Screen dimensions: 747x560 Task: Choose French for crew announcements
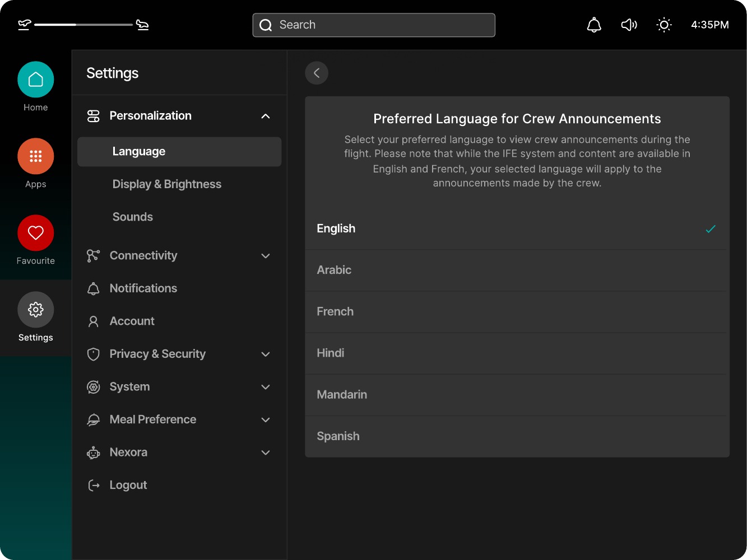(517, 311)
